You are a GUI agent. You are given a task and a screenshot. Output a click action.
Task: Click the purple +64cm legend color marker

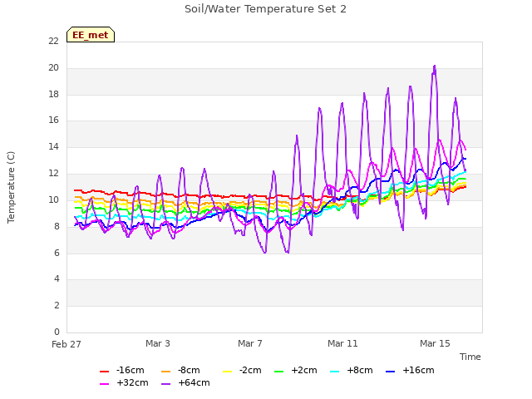(165, 384)
